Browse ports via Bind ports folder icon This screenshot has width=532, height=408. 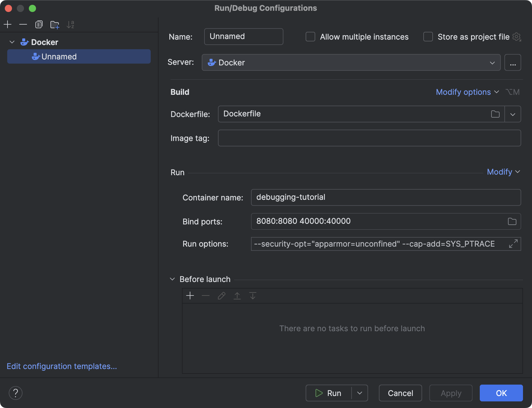pos(512,221)
